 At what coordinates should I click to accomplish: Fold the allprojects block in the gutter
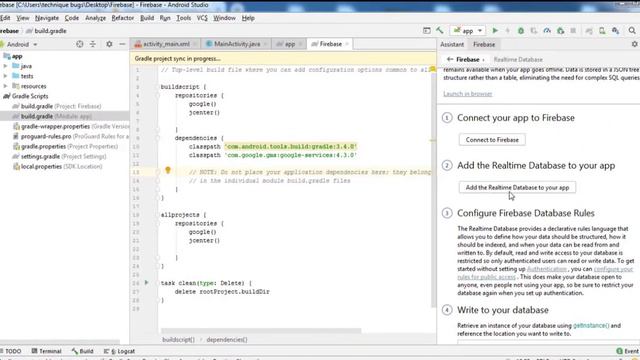click(x=157, y=215)
